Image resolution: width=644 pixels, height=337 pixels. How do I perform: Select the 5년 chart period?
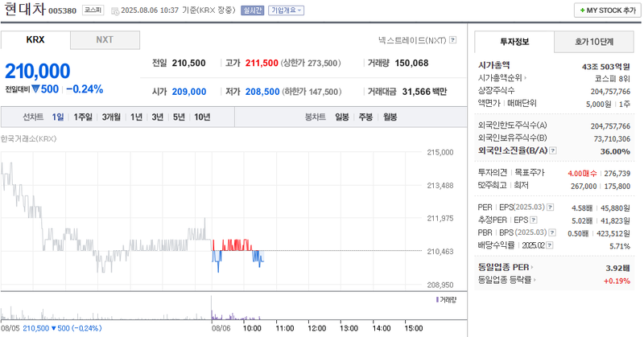(179, 117)
